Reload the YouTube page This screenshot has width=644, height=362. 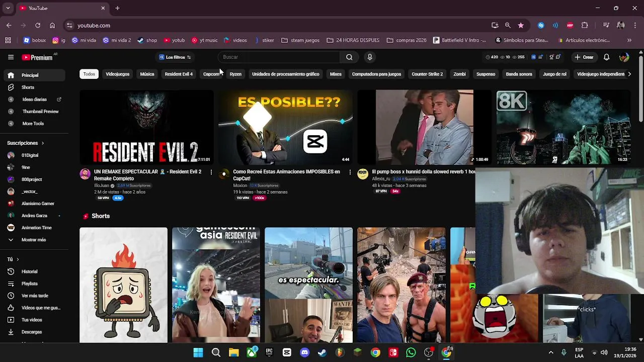pos(38,25)
